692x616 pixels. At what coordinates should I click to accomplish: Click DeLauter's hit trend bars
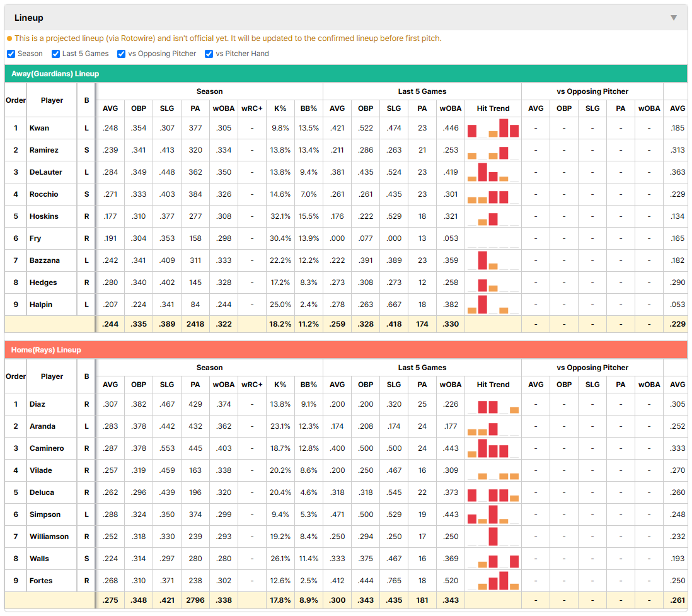click(493, 172)
